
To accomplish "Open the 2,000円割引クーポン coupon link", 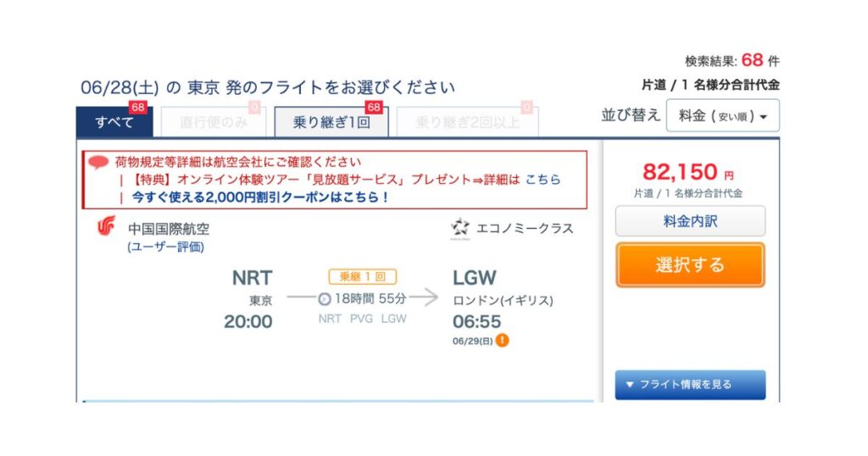I will point(260,197).
